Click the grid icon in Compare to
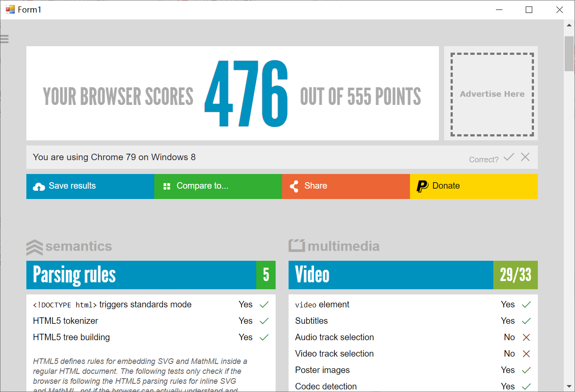Screen dimensions: 575x392 point(167,187)
